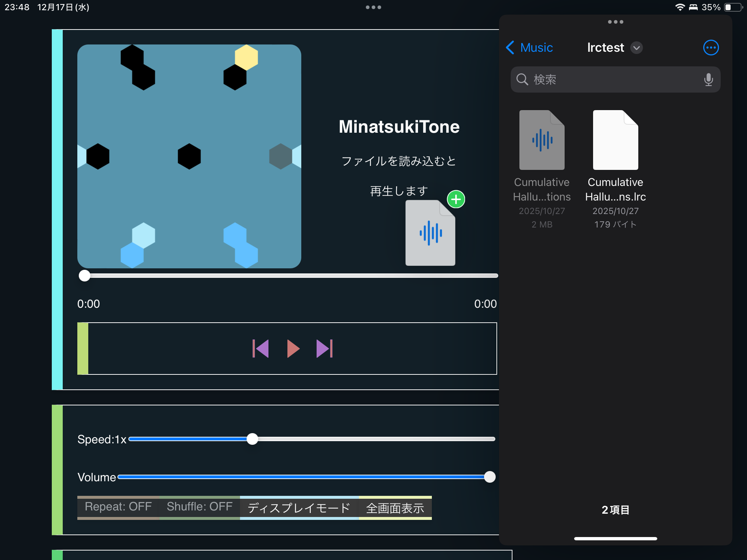
Task: Switch to ディスプレイモード
Action: [x=298, y=507]
